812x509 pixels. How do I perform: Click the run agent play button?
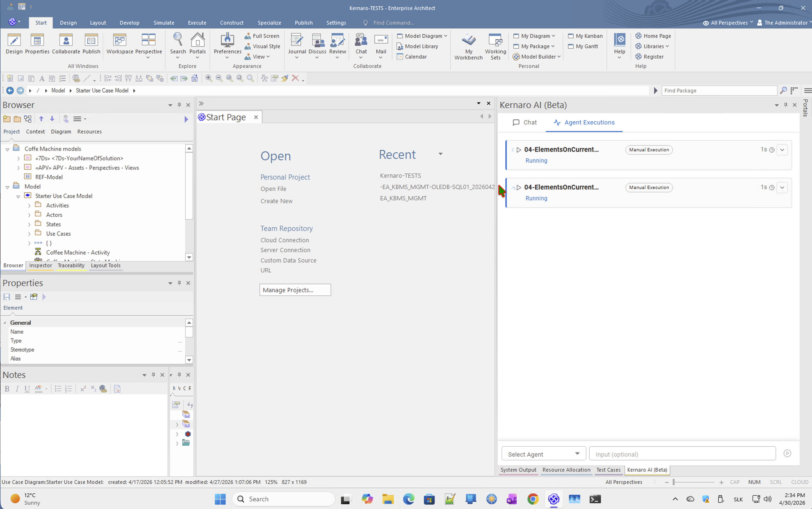pos(787,453)
